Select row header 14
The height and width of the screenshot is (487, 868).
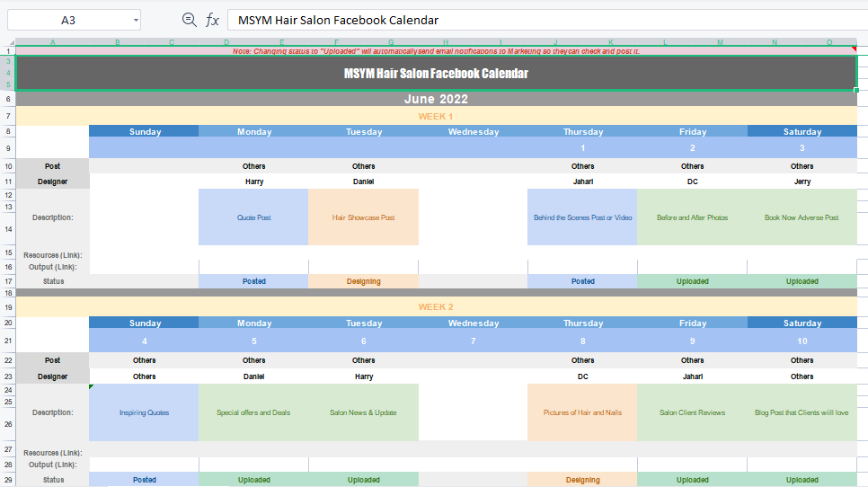[8, 229]
